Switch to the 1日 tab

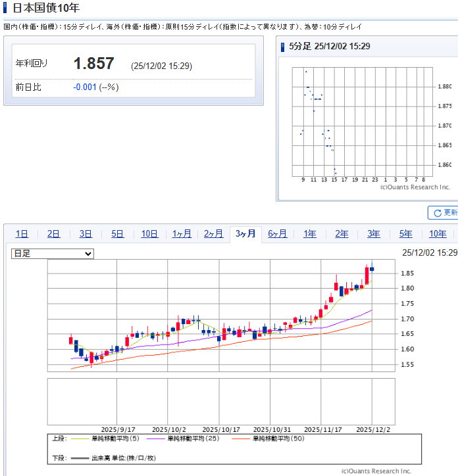(x=22, y=233)
